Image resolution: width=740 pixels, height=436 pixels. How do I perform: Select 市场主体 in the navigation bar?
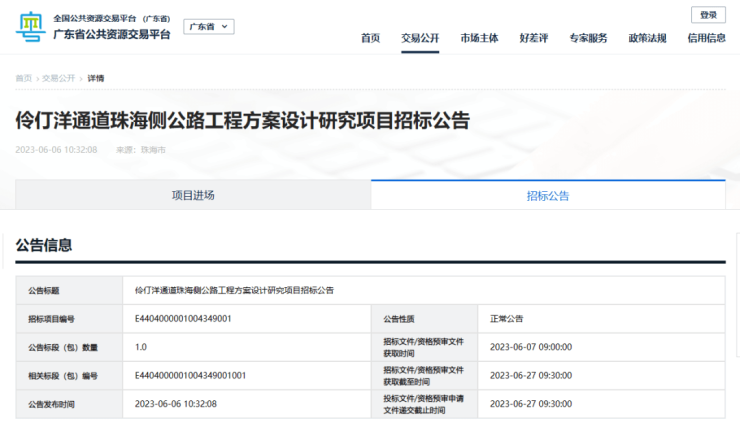(479, 38)
